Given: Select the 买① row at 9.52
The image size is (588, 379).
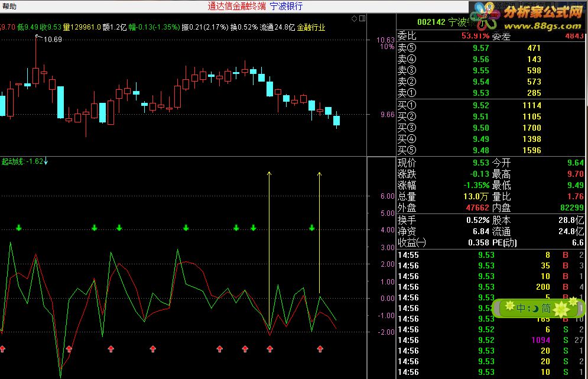Looking at the screenshot, I should [490, 105].
